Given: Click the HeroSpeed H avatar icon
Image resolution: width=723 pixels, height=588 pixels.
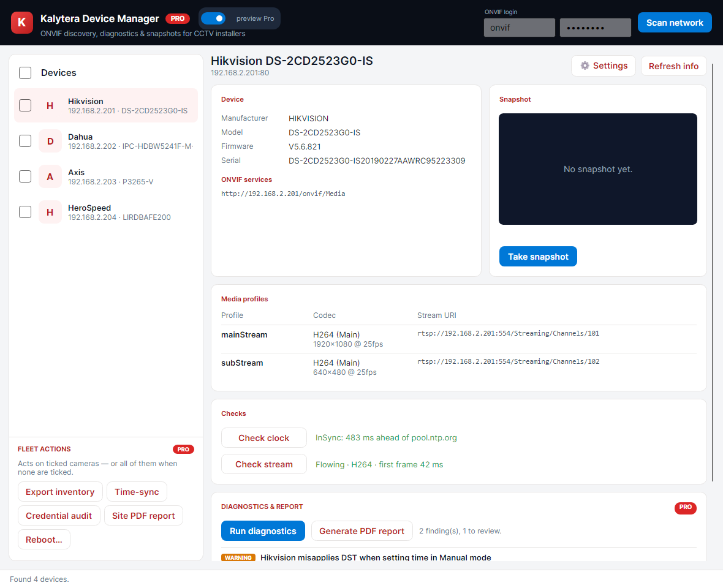Looking at the screenshot, I should point(50,212).
